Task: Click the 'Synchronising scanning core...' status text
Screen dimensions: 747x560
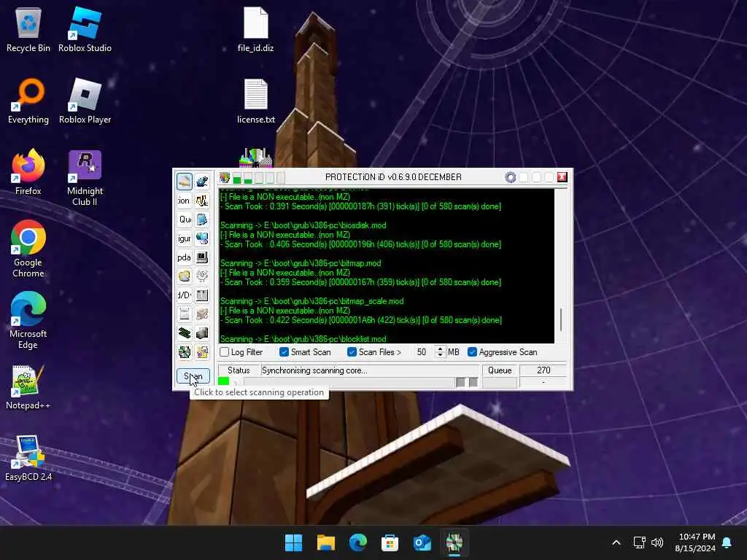Action: click(x=314, y=370)
